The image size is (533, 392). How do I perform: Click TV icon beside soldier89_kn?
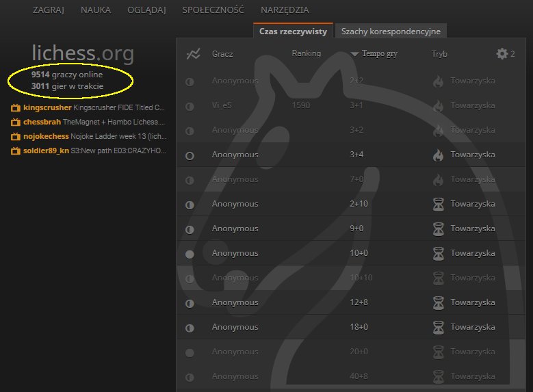(x=15, y=151)
